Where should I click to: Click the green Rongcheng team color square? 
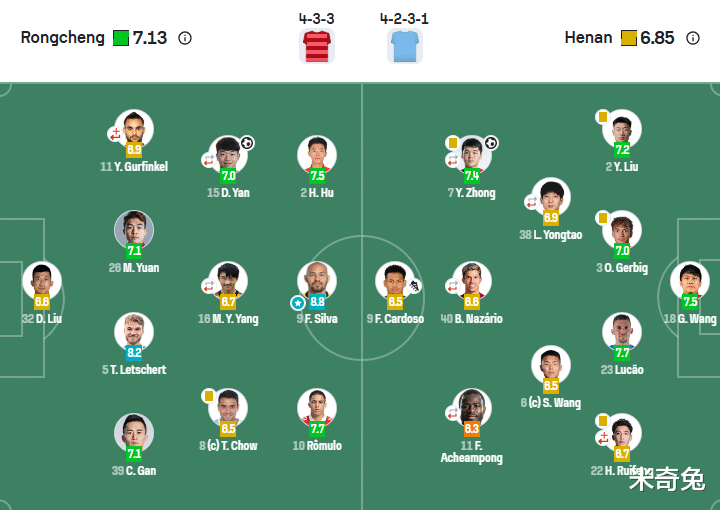point(121,38)
